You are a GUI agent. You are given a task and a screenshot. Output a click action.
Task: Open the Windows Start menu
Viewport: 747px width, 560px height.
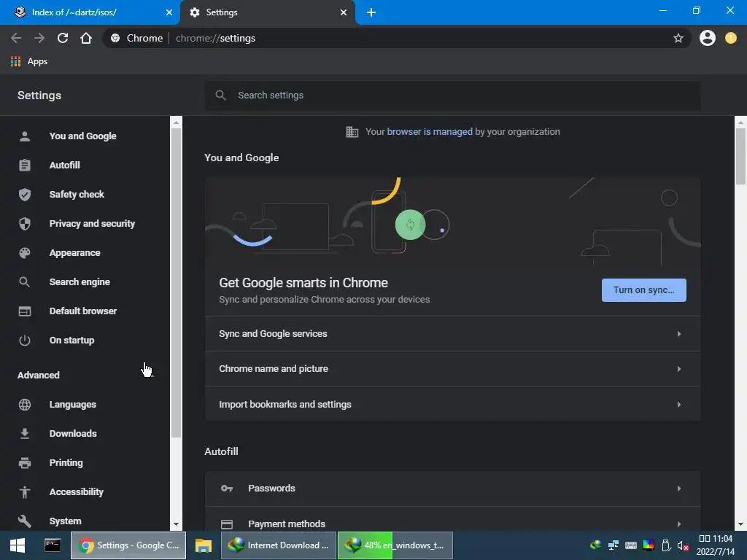pos(18,545)
